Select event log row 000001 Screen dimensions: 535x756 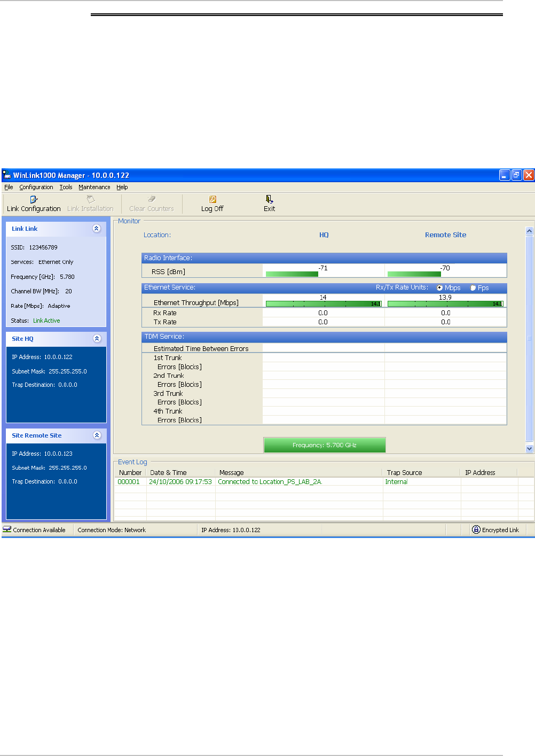325,481
